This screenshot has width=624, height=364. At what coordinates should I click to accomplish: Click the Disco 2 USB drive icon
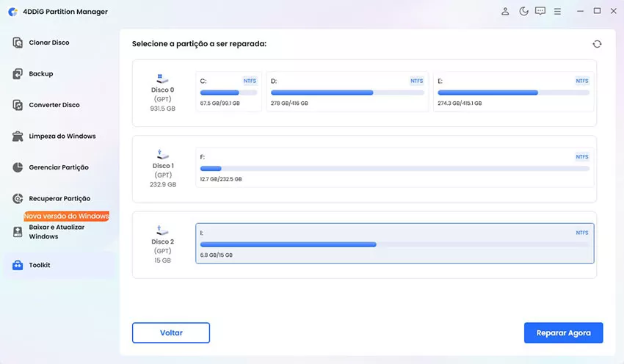(162, 230)
